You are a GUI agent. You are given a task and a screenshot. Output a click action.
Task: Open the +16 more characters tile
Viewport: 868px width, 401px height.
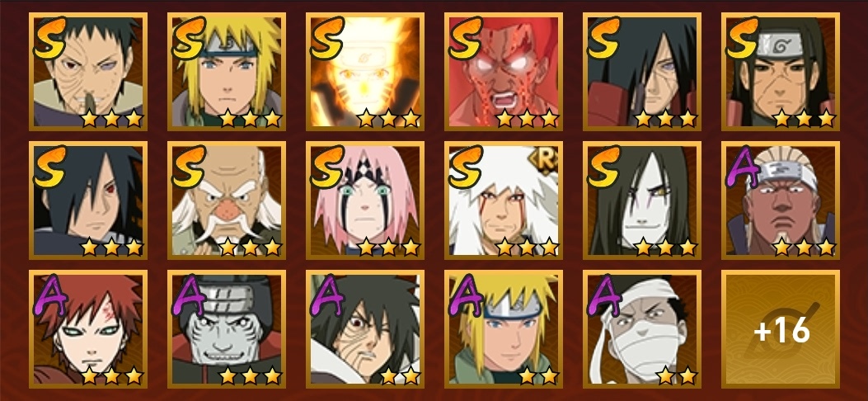coord(781,329)
